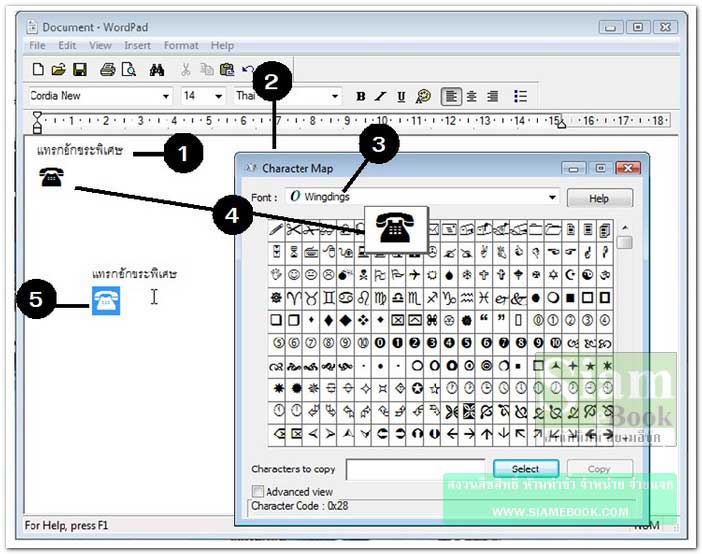Toggle Bold formatting
This screenshot has width=702, height=554.
pos(360,96)
